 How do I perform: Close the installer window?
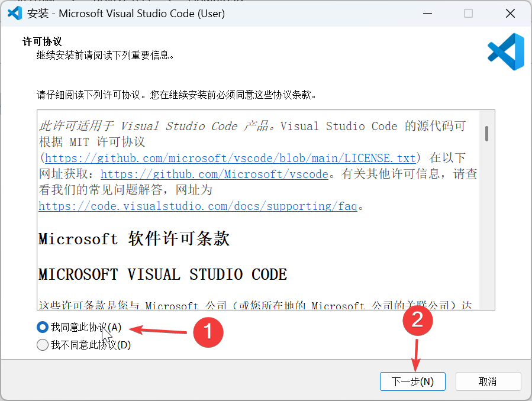click(510, 13)
